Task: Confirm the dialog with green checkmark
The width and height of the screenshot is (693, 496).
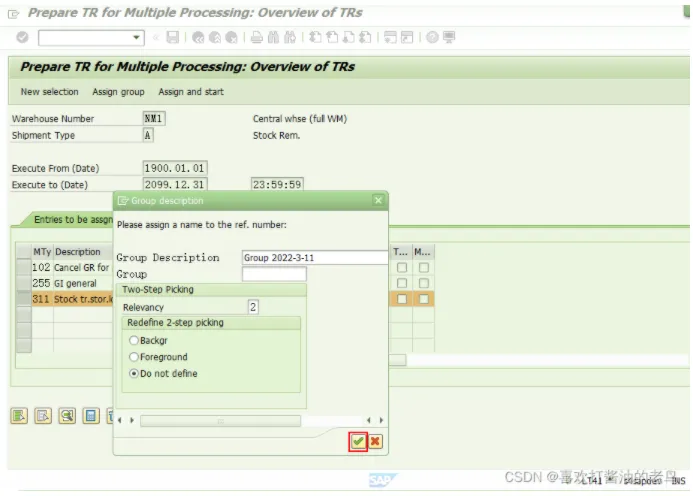Action: coord(358,441)
